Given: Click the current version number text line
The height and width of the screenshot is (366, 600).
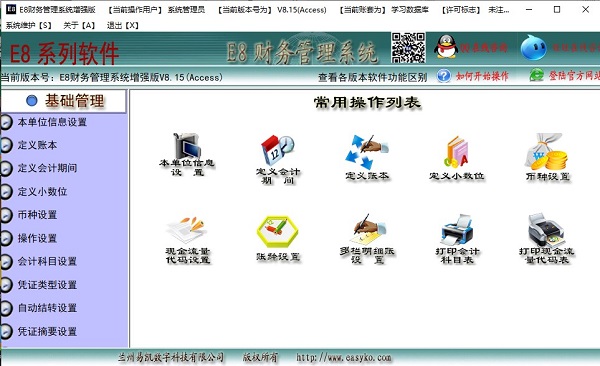Looking at the screenshot, I should 112,78.
